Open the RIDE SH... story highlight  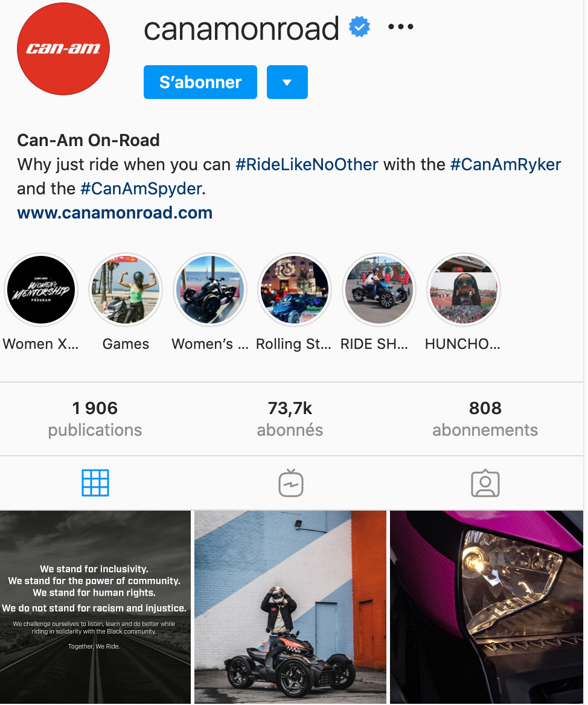point(379,290)
